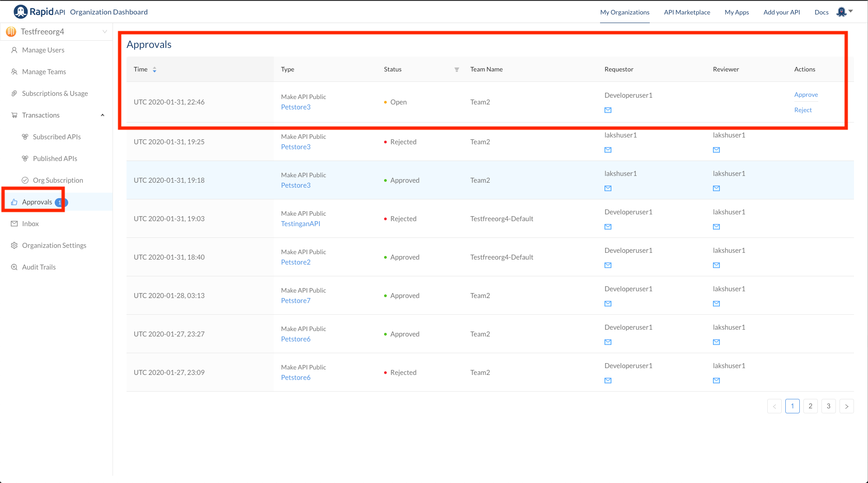Screen dimensions: 868x483
Task: Email requestor lakshuser1 of the 19:25 request
Action: point(608,150)
